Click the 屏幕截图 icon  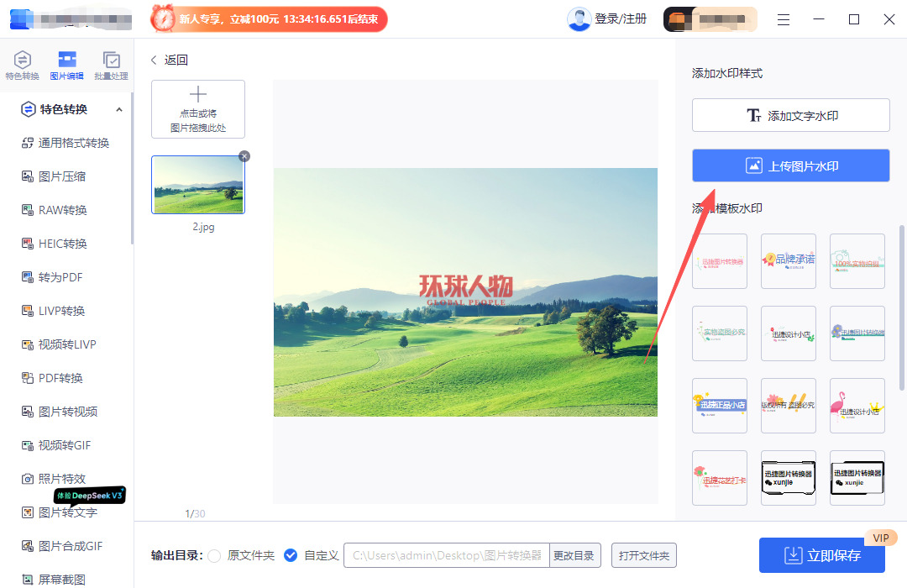coord(27,580)
